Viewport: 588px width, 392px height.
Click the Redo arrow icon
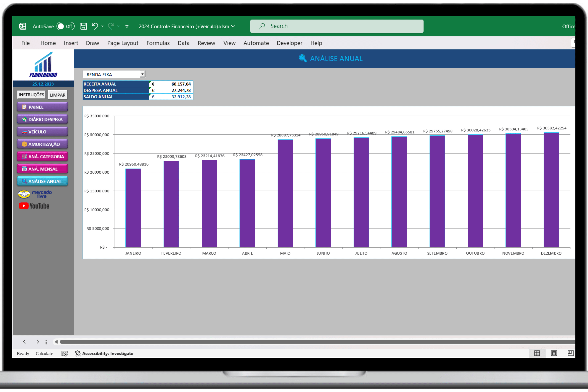pyautogui.click(x=111, y=26)
